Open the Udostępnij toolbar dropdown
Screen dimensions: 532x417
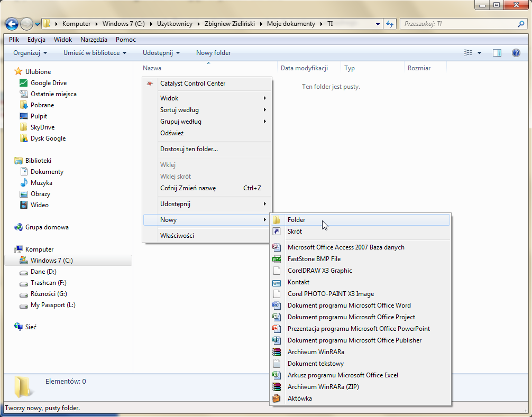161,53
